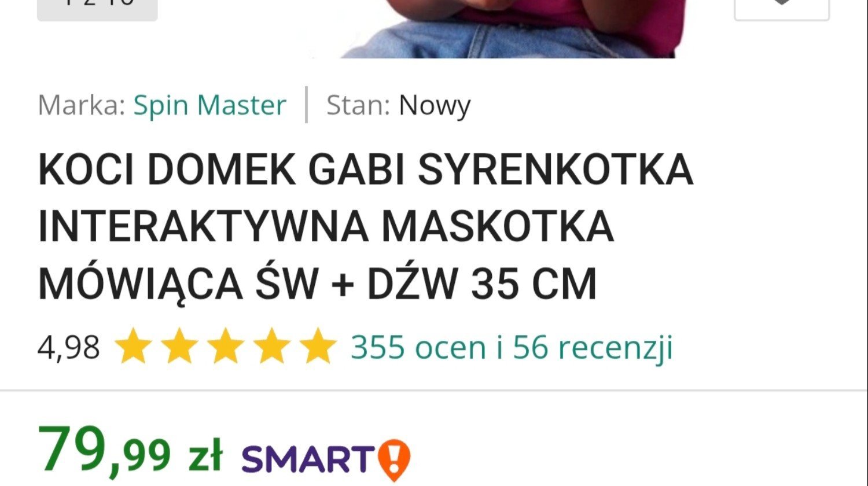Click the Stan: Nowy condition text
Image resolution: width=868 pixels, height=486 pixels.
[x=398, y=105]
